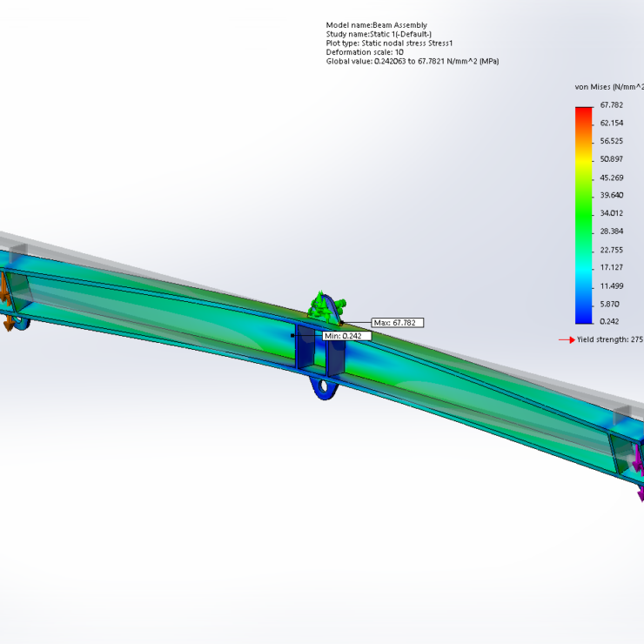The width and height of the screenshot is (644, 644).
Task: Click the 'Plot type: Static nodal stress Stress1' line
Action: 389,44
